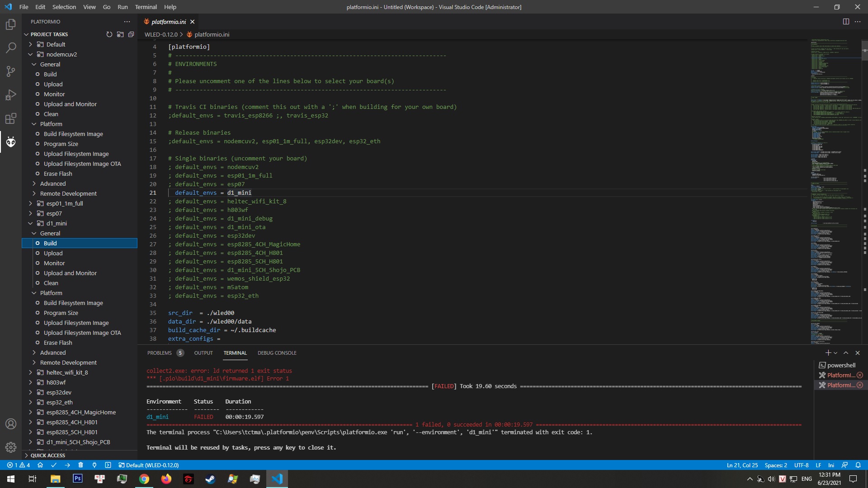This screenshot has height=488, width=868.
Task: Run the Build task under d1_mini General
Action: click(51, 243)
